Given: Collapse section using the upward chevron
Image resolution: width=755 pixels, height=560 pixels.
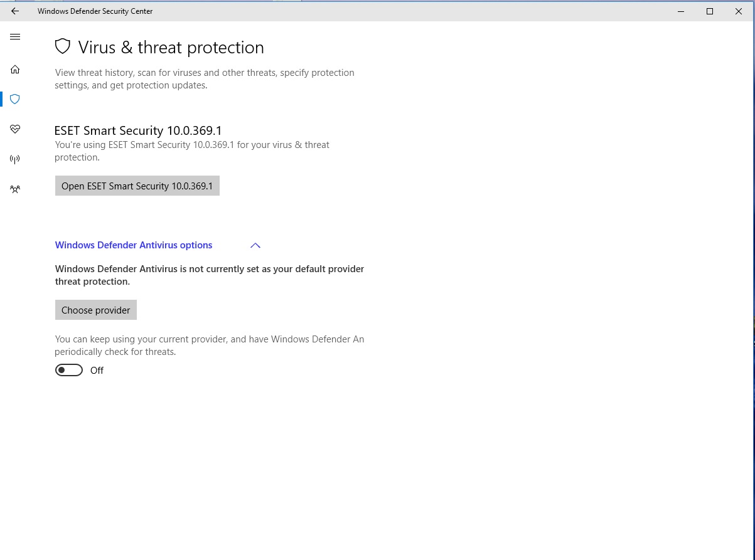Looking at the screenshot, I should pyautogui.click(x=255, y=245).
